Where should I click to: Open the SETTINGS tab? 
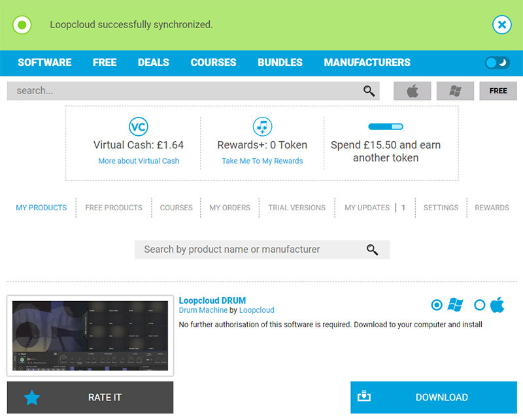pyautogui.click(x=441, y=208)
